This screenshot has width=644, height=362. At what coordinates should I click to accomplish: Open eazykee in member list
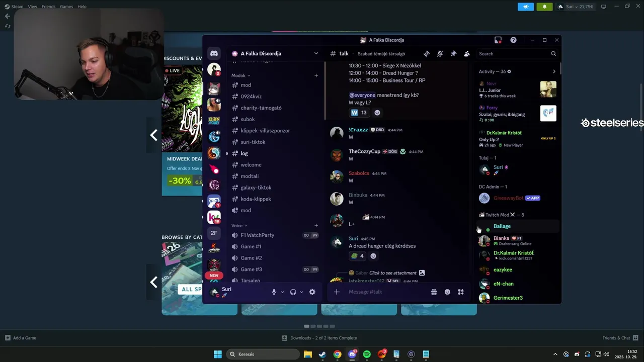tap(518, 270)
